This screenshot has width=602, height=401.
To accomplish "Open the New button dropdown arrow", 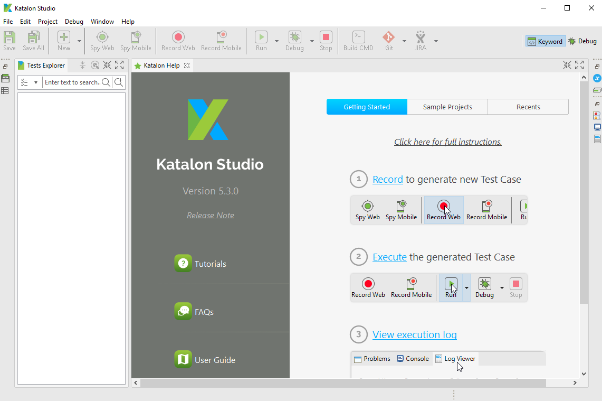I will (x=79, y=41).
